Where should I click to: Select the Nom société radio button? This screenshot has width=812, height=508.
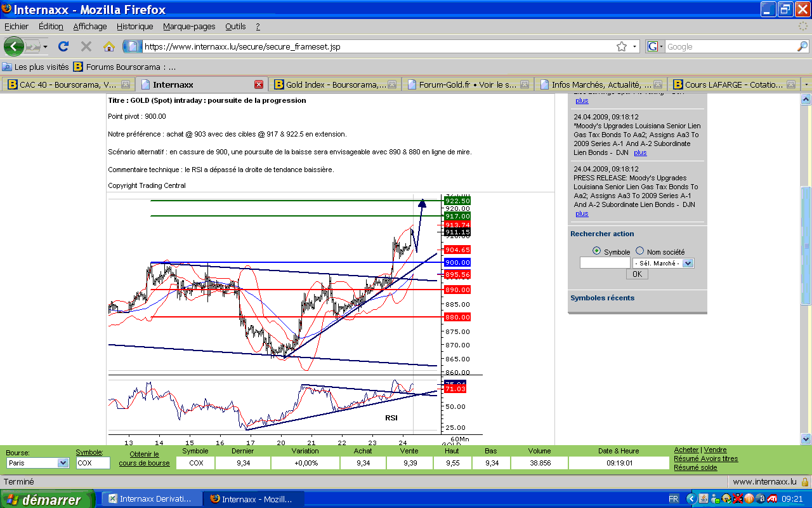coord(639,251)
